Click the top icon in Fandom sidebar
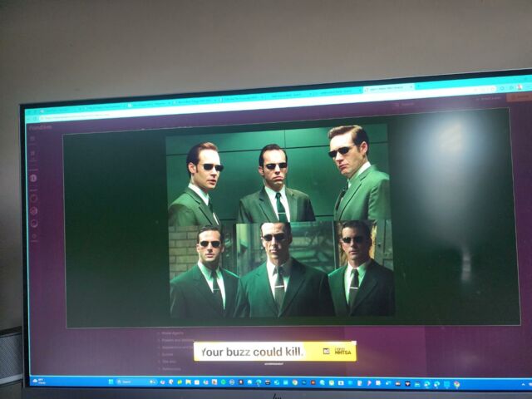 point(34,140)
